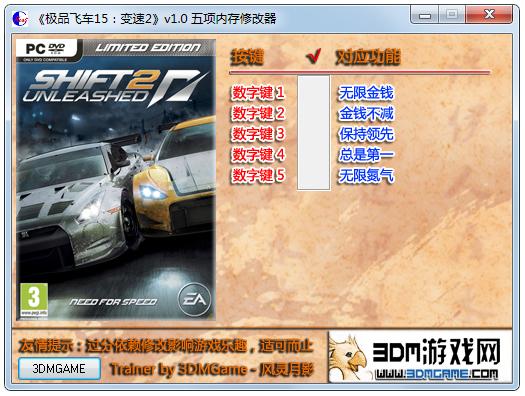The width and height of the screenshot is (525, 396).
Task: Click the EA logo on cover art
Action: (194, 299)
